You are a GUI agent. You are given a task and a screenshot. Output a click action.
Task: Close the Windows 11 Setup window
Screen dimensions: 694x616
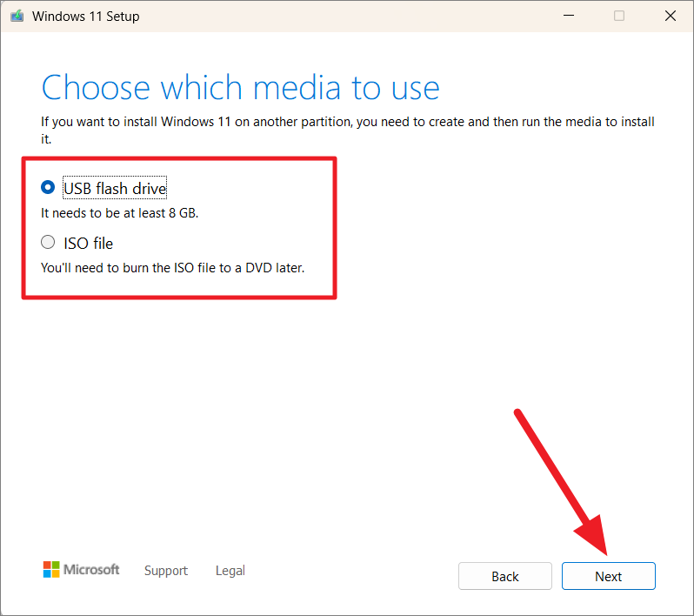[671, 16]
